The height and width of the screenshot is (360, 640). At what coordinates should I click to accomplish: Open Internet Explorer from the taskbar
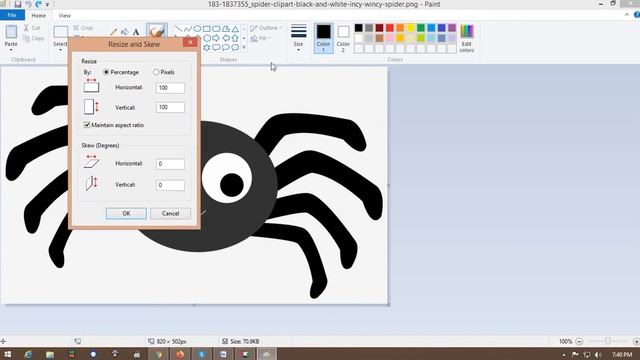[28, 354]
